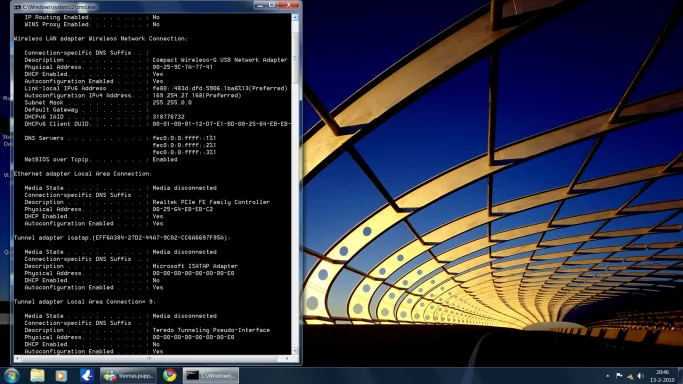Close the cmd.exe window
This screenshot has height=384, width=683.
[288, 5]
